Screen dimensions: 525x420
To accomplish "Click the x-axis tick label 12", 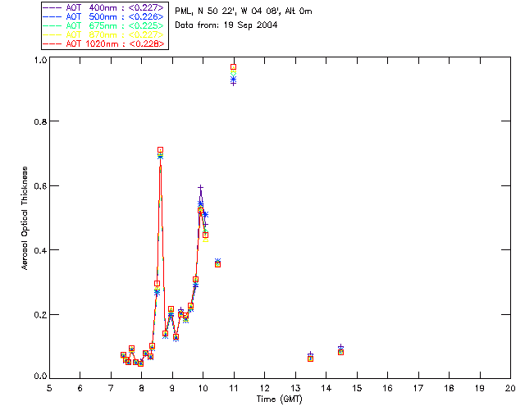I will pos(264,388).
